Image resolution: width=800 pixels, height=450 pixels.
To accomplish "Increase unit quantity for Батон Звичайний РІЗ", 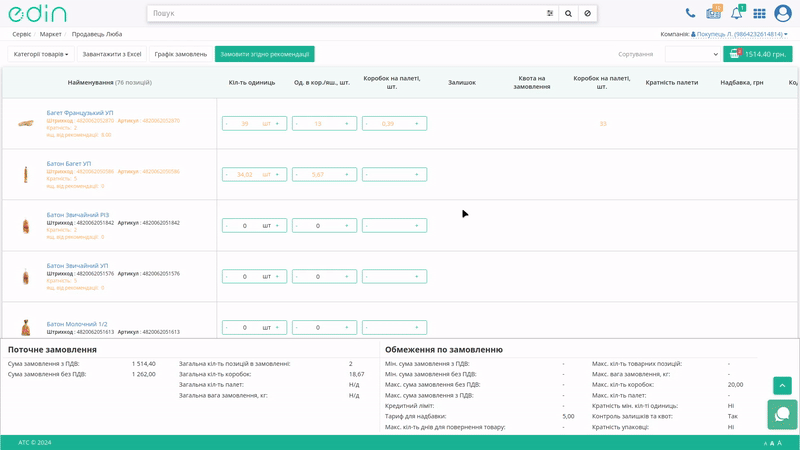I will pos(278,226).
